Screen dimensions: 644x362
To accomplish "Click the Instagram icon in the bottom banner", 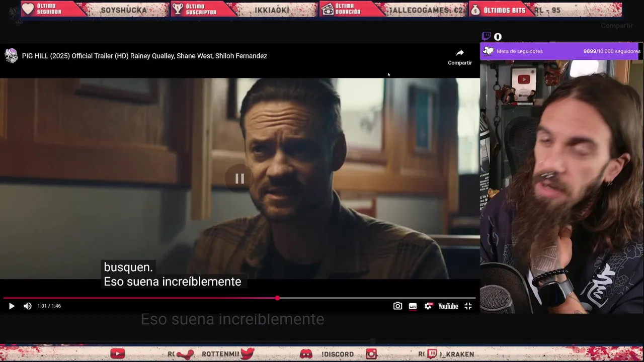I will (371, 354).
